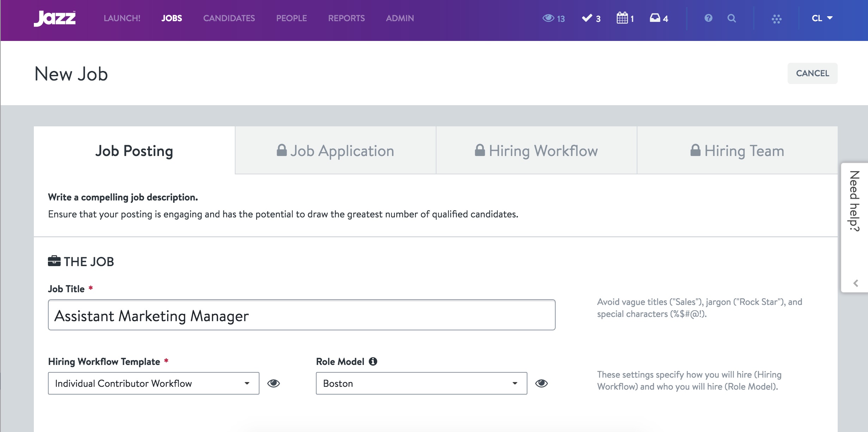Go to the JOBS menu
Image resolution: width=868 pixels, height=432 pixels.
point(172,18)
